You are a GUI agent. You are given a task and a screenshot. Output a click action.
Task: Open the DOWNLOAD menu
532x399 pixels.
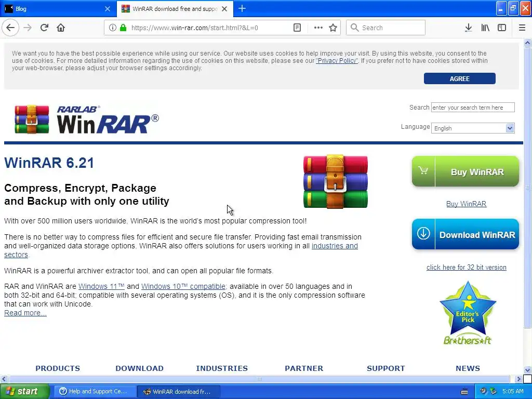[x=139, y=368]
